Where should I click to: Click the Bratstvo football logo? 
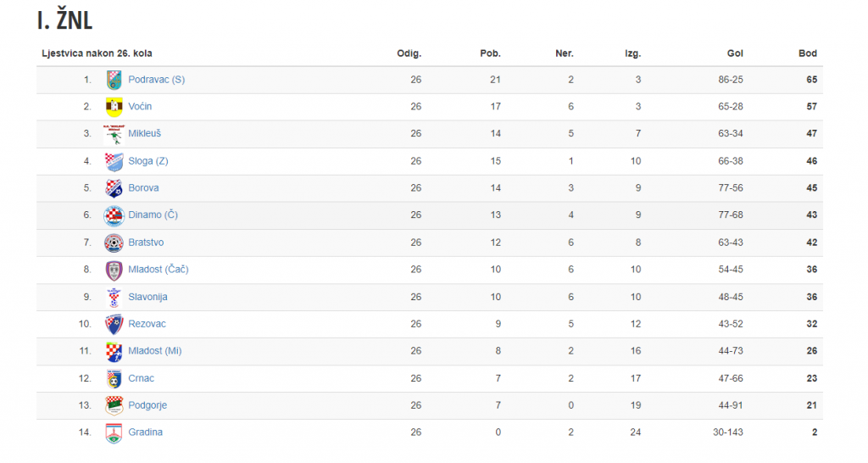coord(114,243)
